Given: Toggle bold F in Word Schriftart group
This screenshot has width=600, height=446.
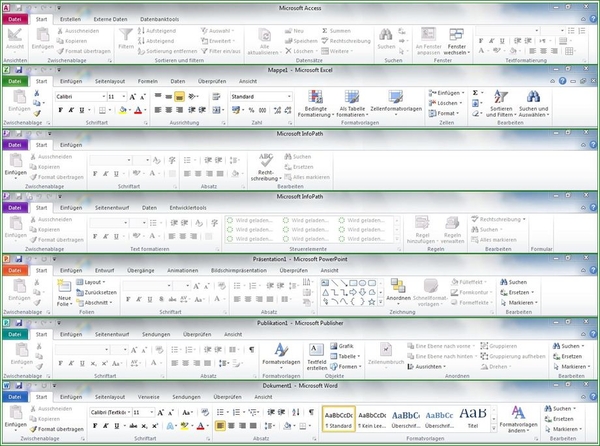Looking at the screenshot, I should point(95,426).
